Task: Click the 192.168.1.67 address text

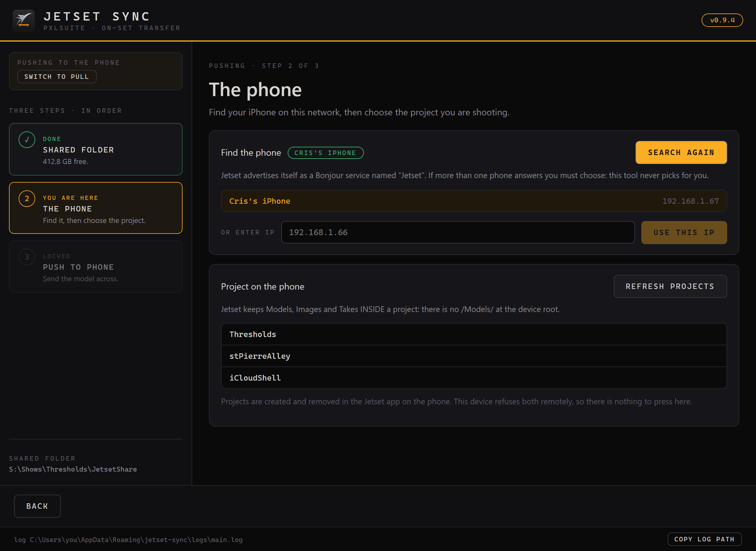Action: click(x=690, y=201)
